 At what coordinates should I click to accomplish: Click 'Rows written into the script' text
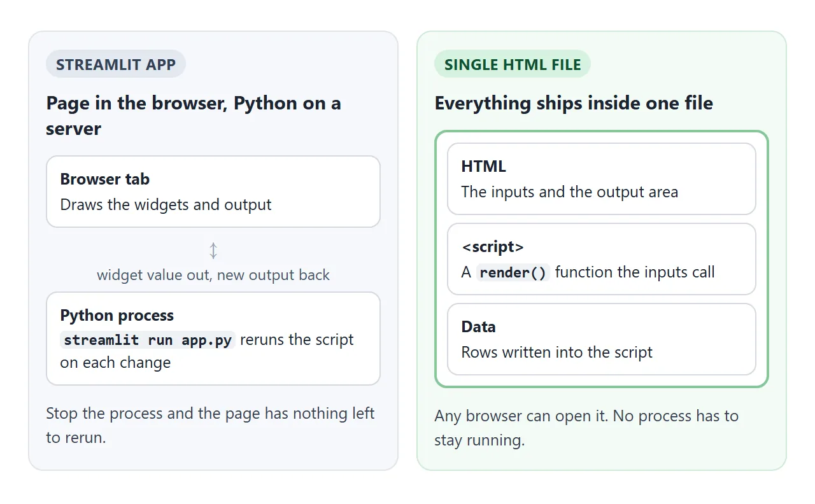point(557,353)
